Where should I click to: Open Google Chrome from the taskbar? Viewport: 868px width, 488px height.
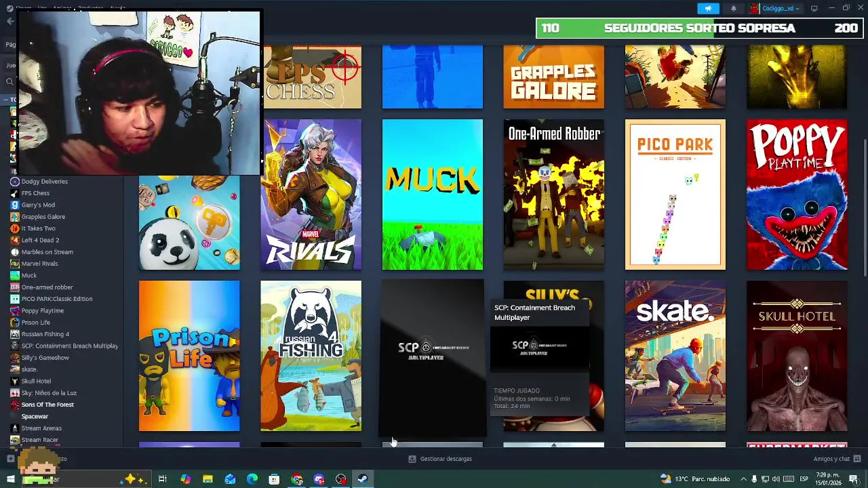(297, 479)
